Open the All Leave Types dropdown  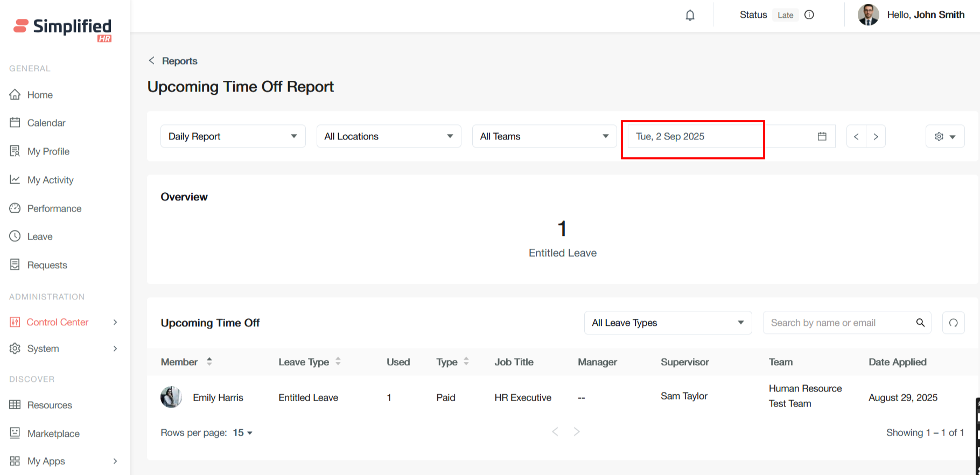pos(668,323)
